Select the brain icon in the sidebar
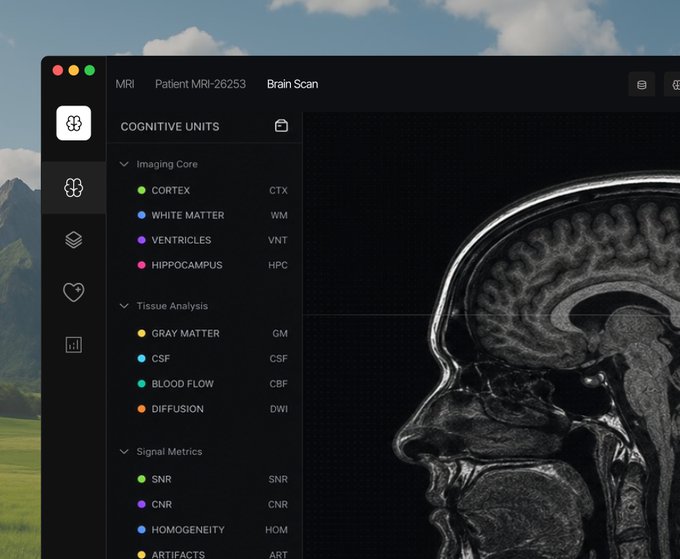The height and width of the screenshot is (559, 680). coord(74,188)
